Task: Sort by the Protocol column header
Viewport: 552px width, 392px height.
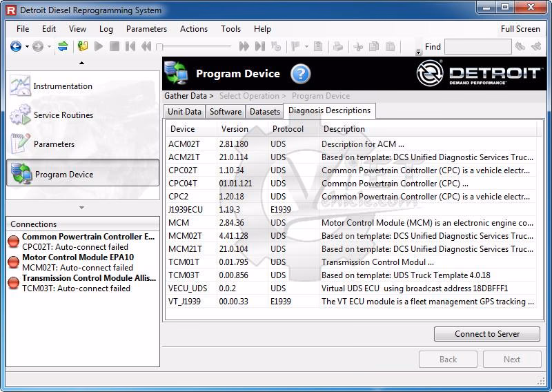Action: 293,129
